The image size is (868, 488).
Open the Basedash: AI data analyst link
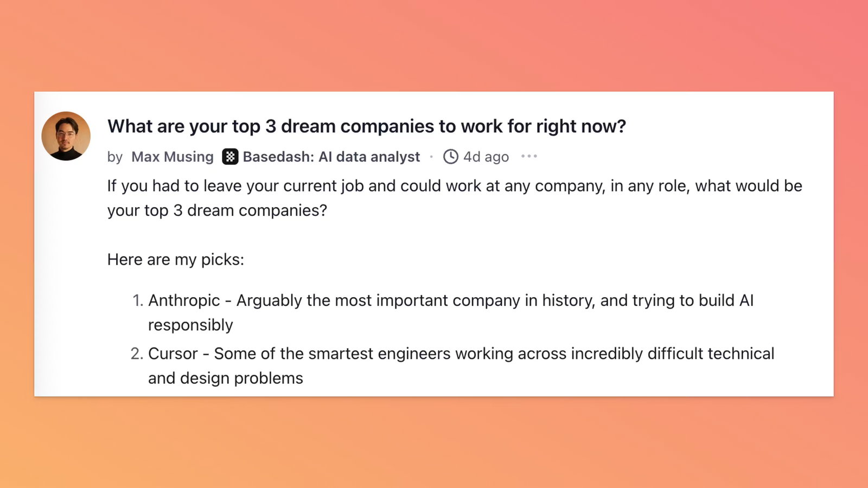pyautogui.click(x=331, y=157)
